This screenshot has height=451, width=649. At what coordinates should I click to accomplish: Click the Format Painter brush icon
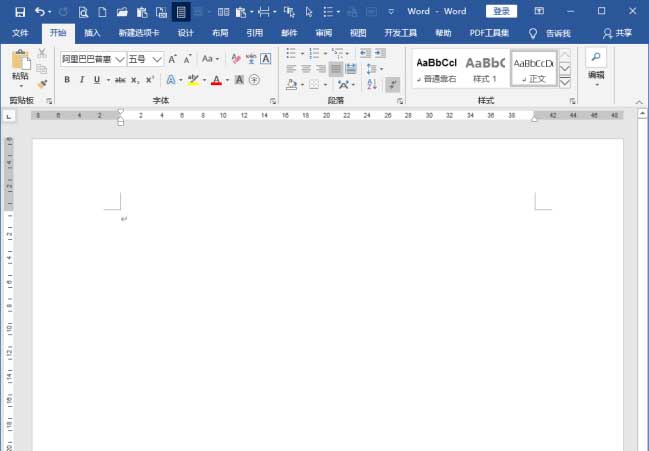(x=42, y=85)
